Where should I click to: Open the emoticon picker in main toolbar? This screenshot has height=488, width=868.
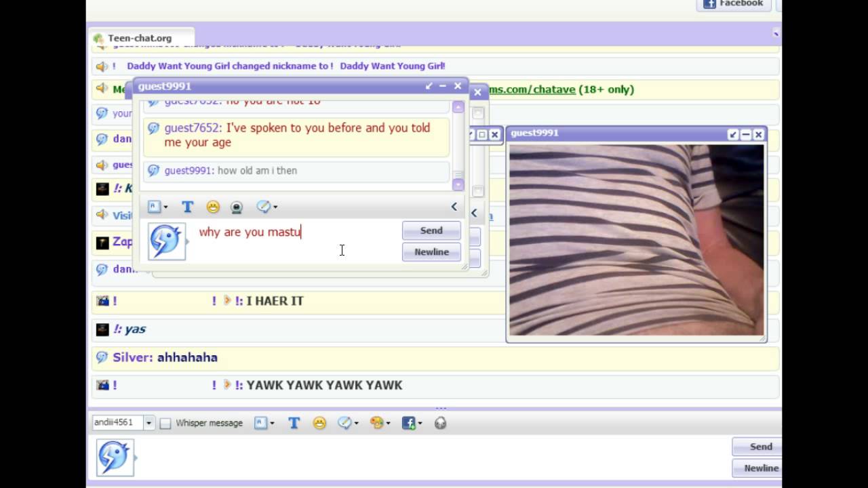[319, 423]
